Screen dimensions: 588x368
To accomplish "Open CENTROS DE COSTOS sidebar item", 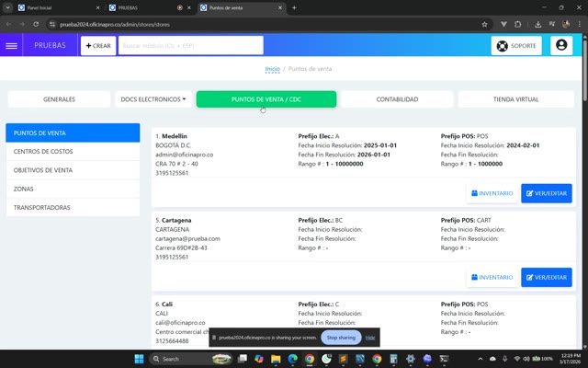I will (x=73, y=151).
